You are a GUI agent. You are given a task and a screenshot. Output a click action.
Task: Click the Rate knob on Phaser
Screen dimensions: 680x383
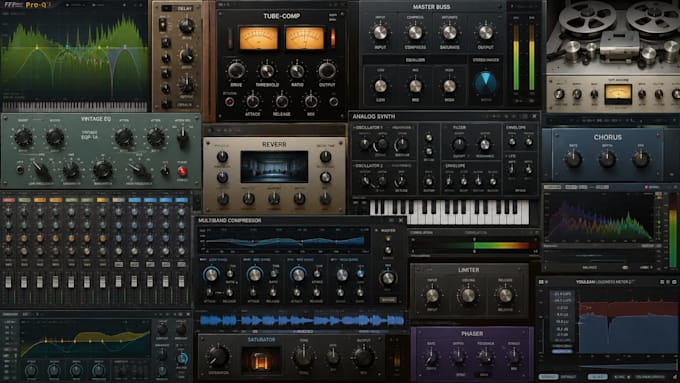pos(432,357)
